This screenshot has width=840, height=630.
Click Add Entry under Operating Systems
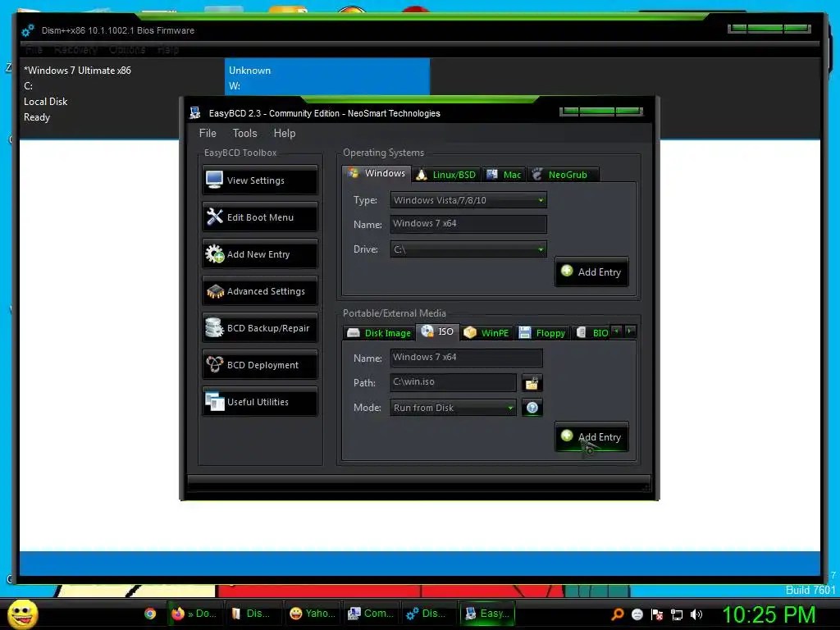(591, 272)
